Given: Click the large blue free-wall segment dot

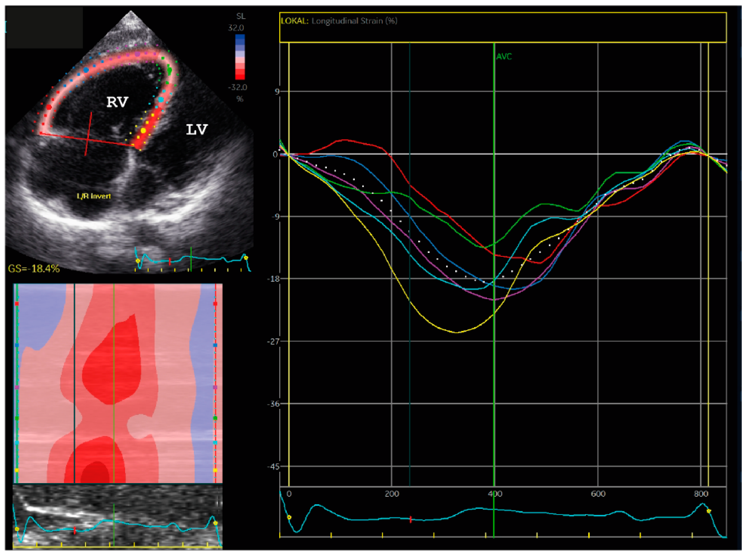Looking at the screenshot, I should point(86,70).
